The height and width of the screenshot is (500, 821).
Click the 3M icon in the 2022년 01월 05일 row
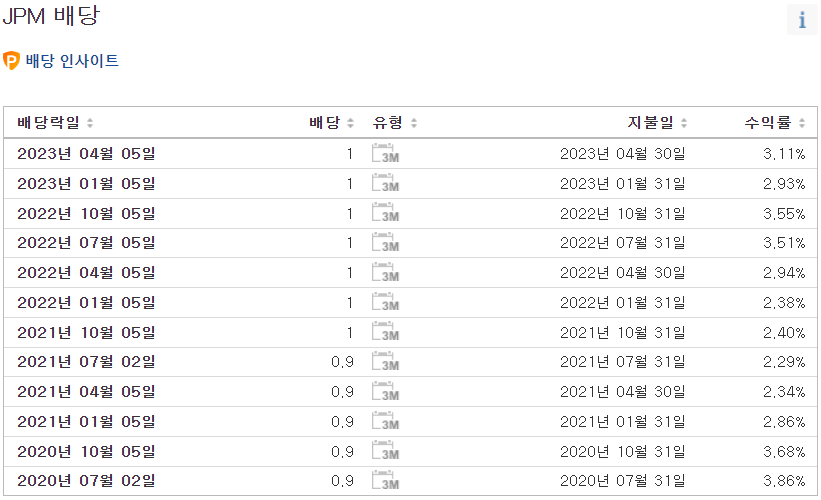385,303
